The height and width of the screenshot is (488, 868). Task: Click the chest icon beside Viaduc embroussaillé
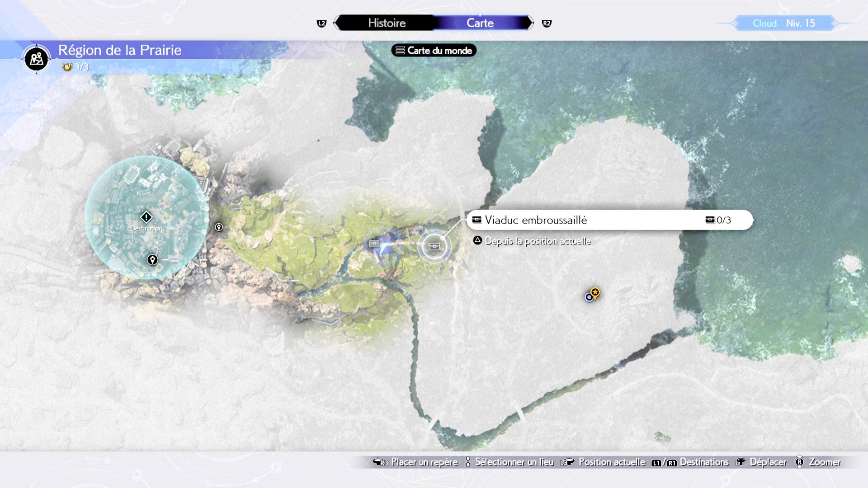click(x=476, y=220)
